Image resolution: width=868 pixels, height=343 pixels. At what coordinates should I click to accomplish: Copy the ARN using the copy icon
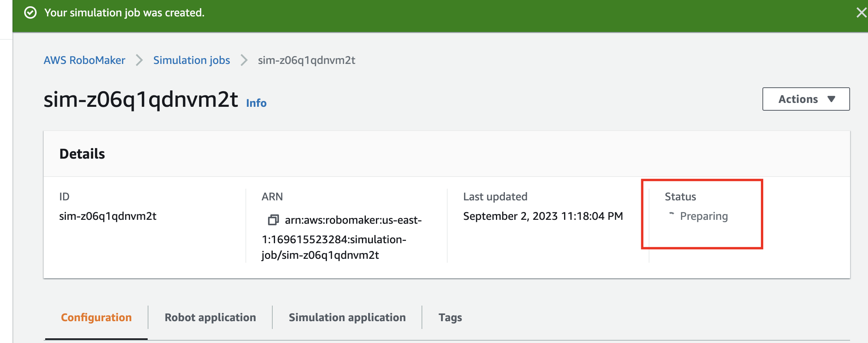273,220
